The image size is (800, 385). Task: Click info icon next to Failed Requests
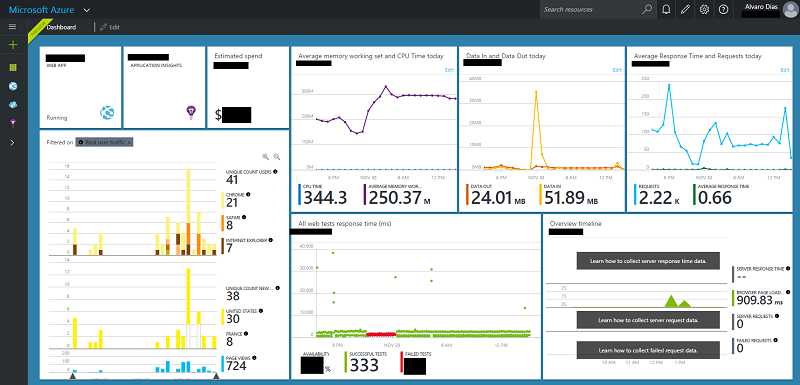776,340
